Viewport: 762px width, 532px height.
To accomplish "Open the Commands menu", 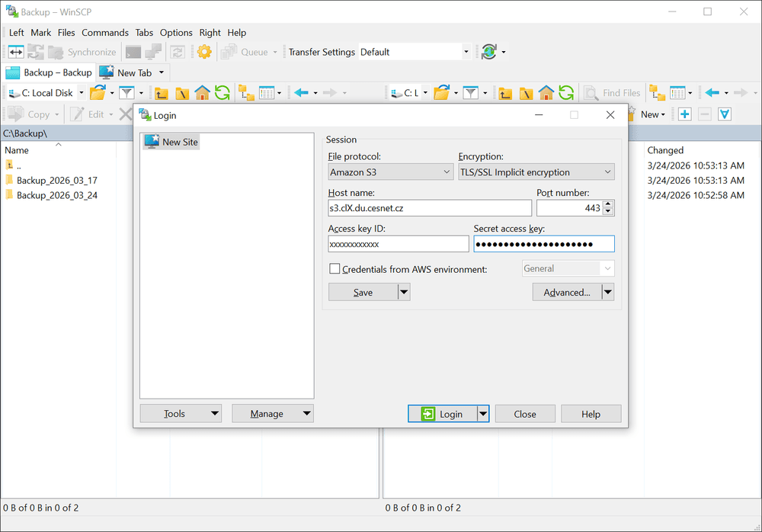I will click(105, 33).
